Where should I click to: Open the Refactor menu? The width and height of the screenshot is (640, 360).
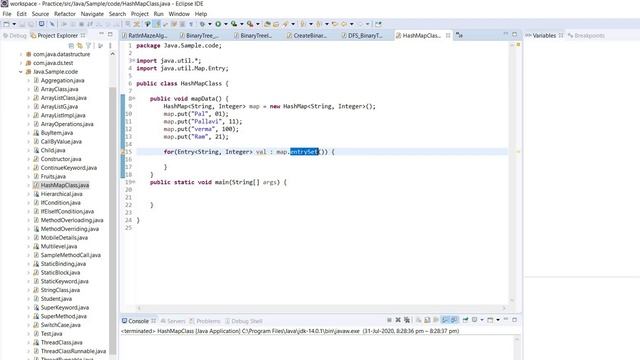click(65, 13)
